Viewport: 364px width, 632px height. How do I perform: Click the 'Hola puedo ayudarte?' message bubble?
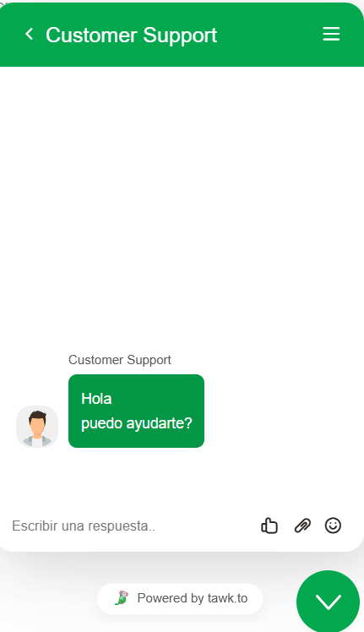136,411
